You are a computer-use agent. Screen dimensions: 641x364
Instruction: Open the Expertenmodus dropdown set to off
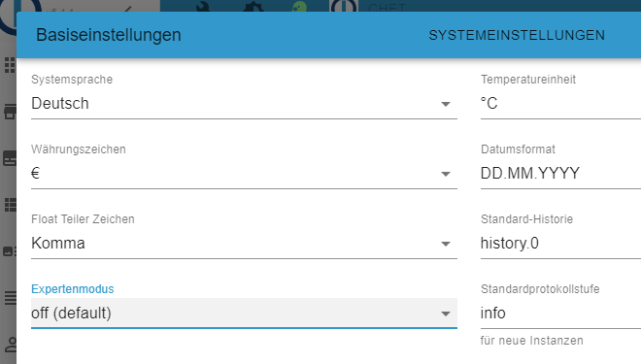(x=244, y=314)
